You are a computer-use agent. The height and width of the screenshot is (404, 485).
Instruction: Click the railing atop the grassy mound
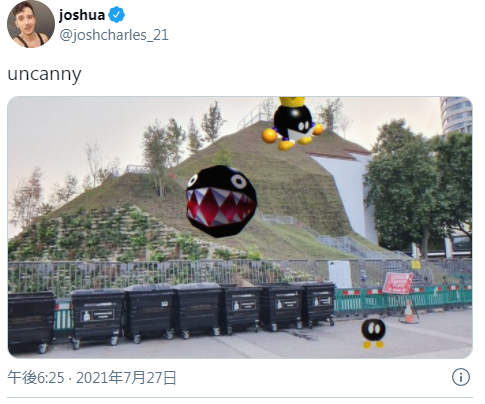tap(252, 117)
